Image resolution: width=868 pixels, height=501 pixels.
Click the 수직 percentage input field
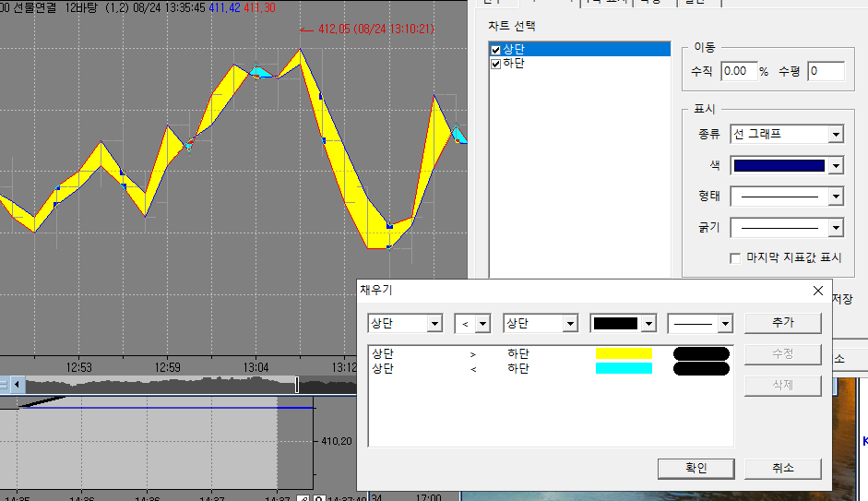tap(738, 71)
